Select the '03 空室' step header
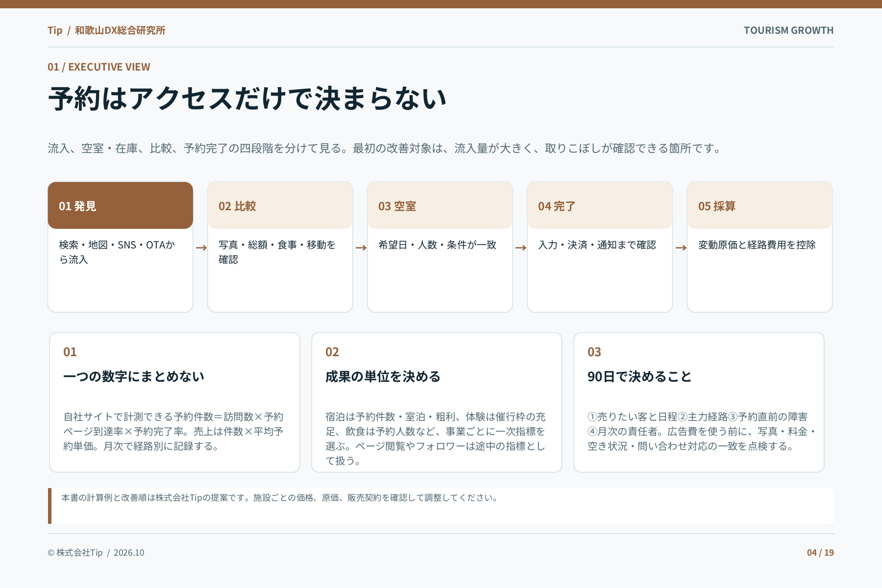The height and width of the screenshot is (588, 882). point(440,205)
